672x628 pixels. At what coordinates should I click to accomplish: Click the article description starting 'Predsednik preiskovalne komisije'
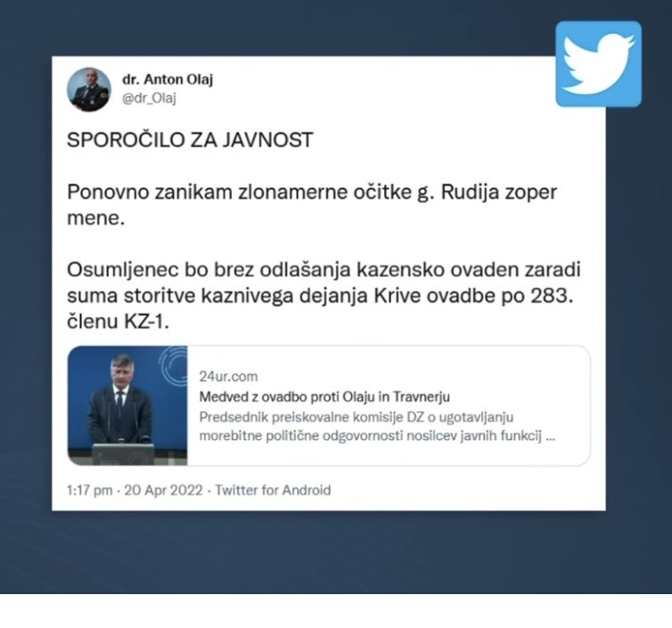[377, 426]
